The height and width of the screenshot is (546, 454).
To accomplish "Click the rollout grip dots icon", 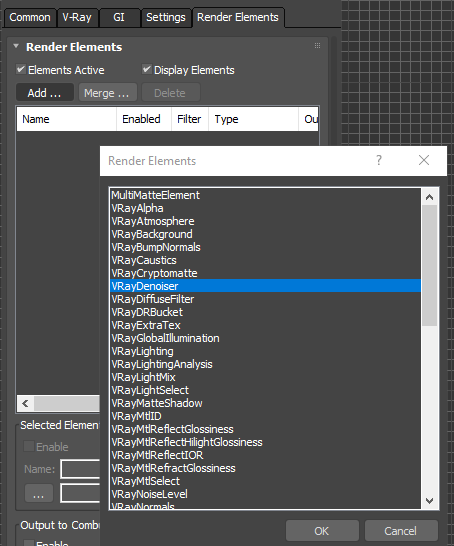I will (317, 46).
